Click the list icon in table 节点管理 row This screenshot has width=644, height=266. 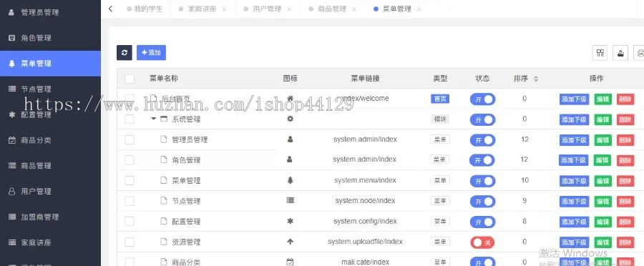pos(290,200)
